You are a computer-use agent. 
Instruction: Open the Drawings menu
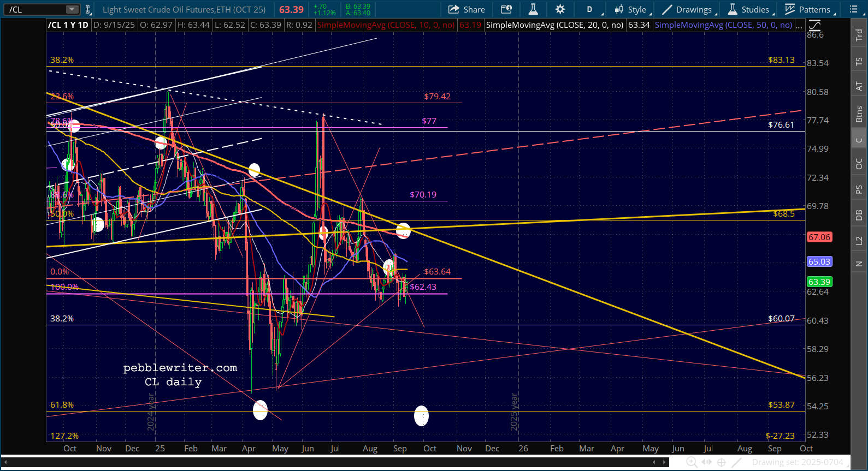pos(687,9)
